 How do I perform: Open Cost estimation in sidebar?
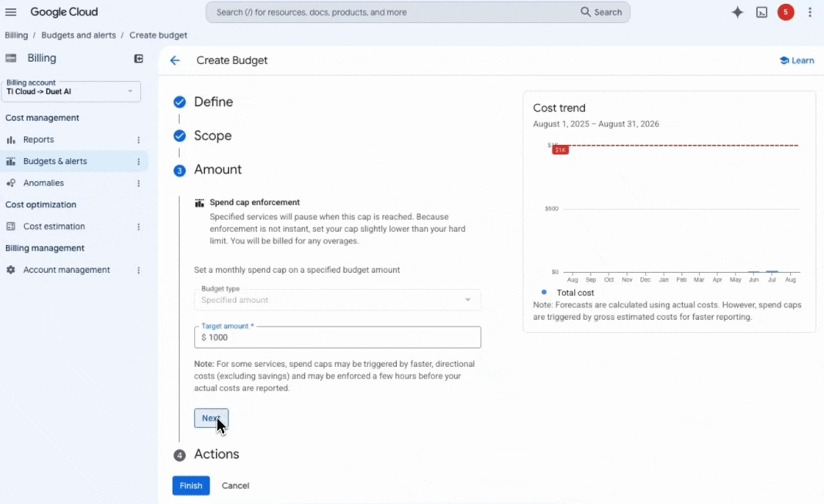(54, 227)
